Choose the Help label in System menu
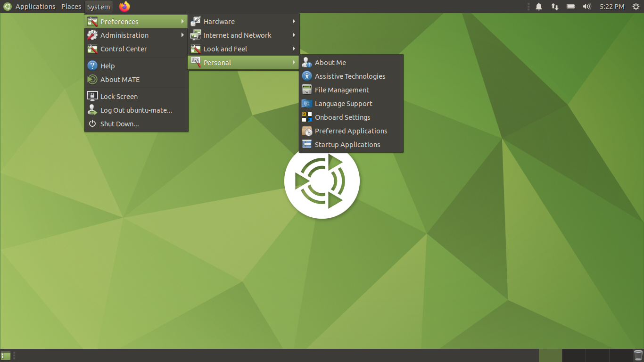 107,66
